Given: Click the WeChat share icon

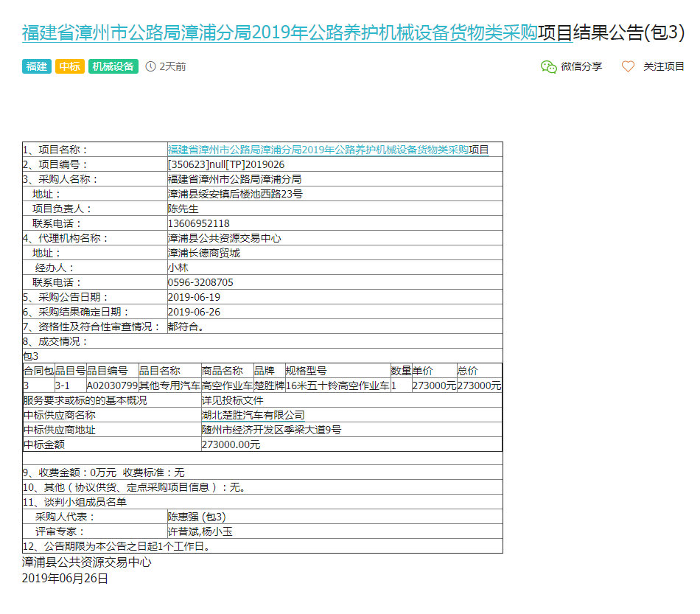Looking at the screenshot, I should click(548, 66).
